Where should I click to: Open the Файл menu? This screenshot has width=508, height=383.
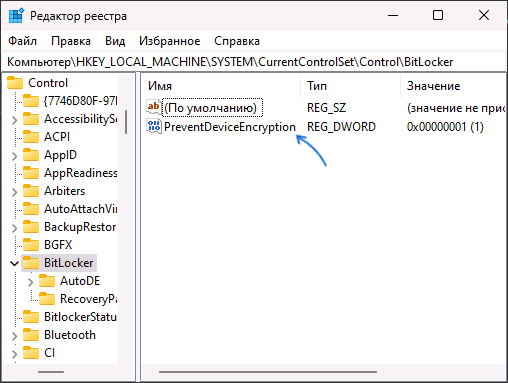coord(22,41)
